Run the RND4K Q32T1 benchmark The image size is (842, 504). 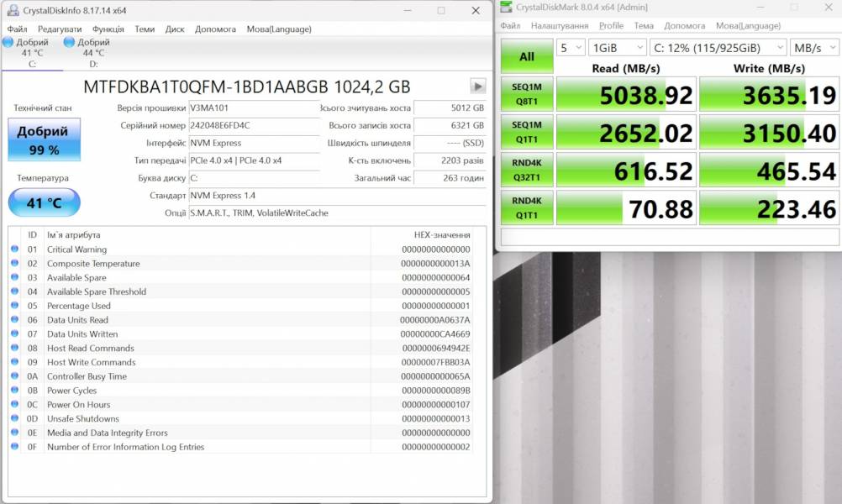click(527, 171)
